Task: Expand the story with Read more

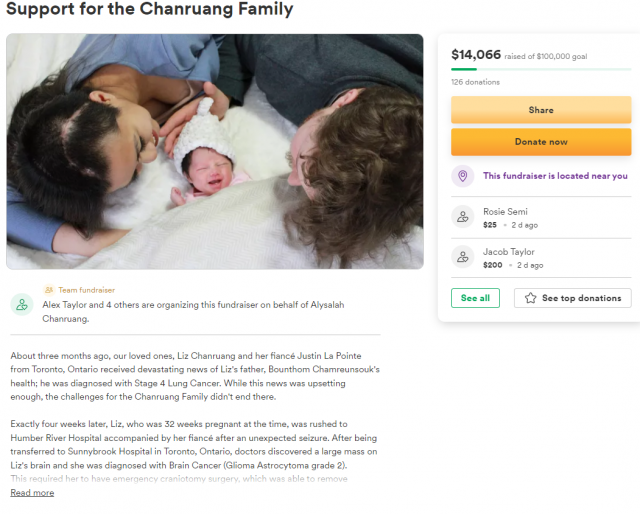Action: pyautogui.click(x=32, y=493)
